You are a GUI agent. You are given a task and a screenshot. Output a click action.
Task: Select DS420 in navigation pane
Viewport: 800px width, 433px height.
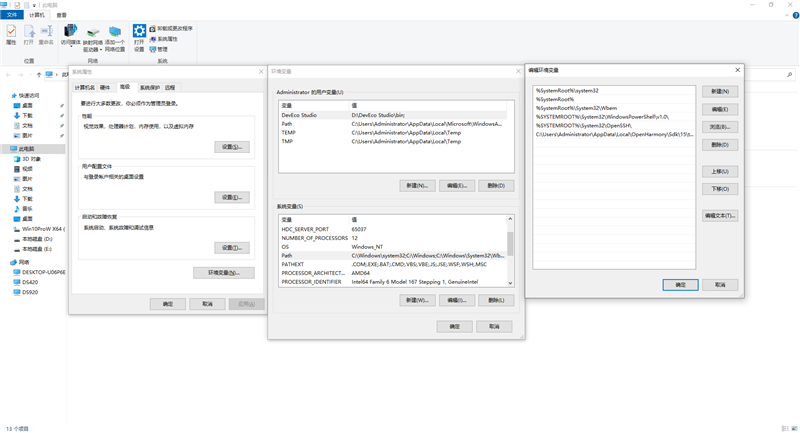[x=26, y=282]
